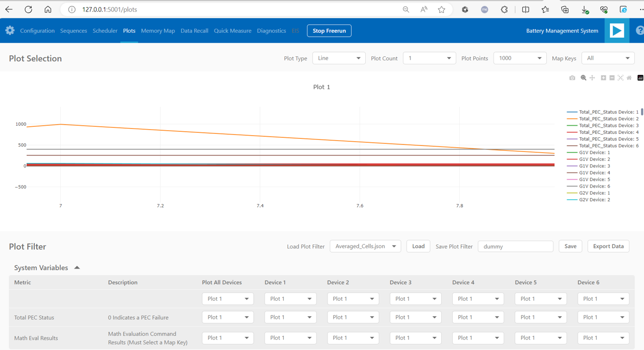Viewport: 644px width, 350px height.
Task: Click the blue play arrow icon
Action: tap(617, 31)
